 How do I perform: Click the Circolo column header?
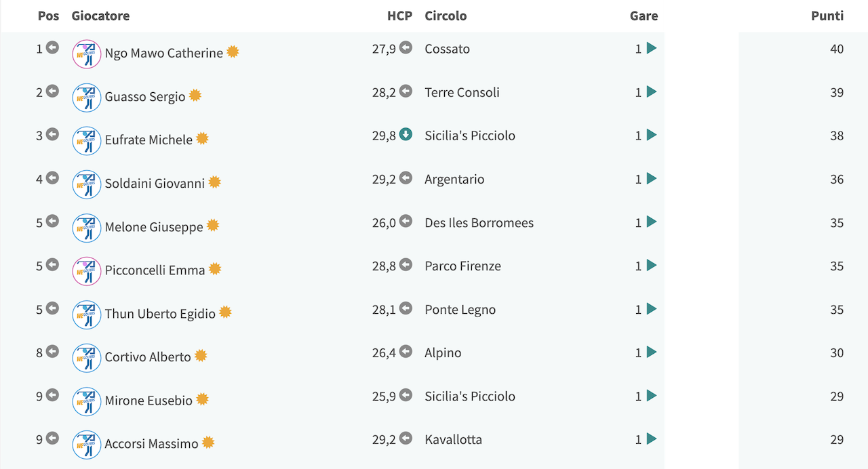(446, 16)
